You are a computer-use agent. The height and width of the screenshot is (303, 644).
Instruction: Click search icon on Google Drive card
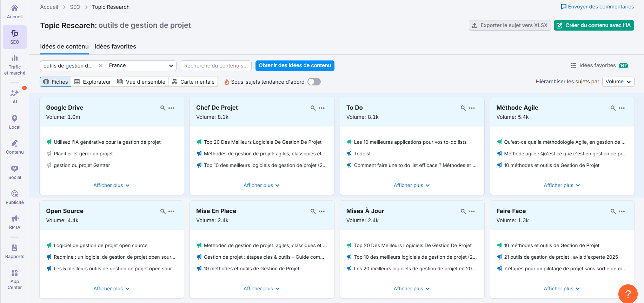click(163, 108)
